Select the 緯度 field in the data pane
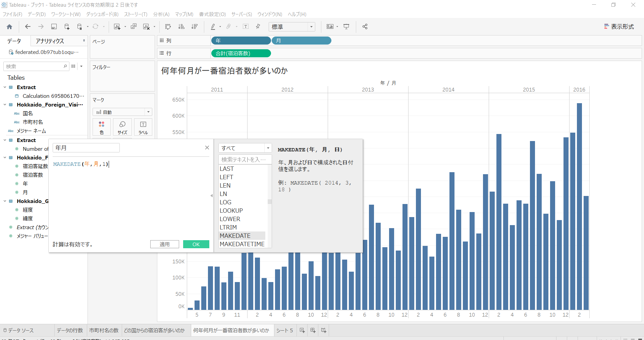This screenshot has height=340, width=644. (28, 219)
